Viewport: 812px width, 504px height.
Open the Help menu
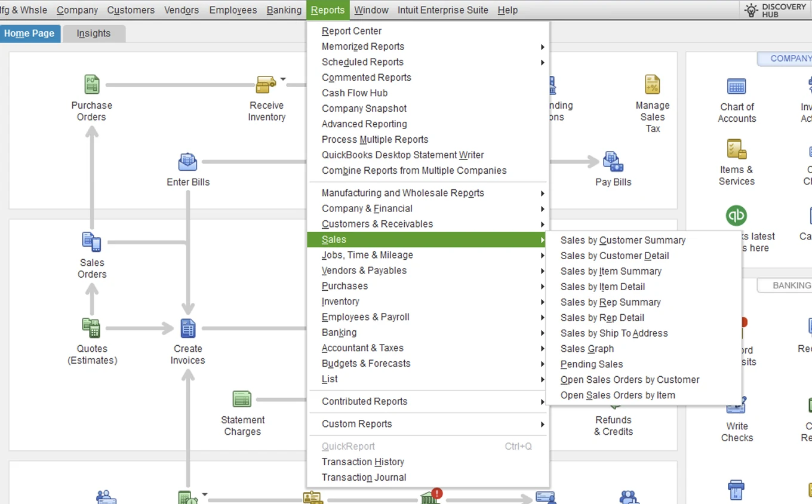(x=507, y=10)
